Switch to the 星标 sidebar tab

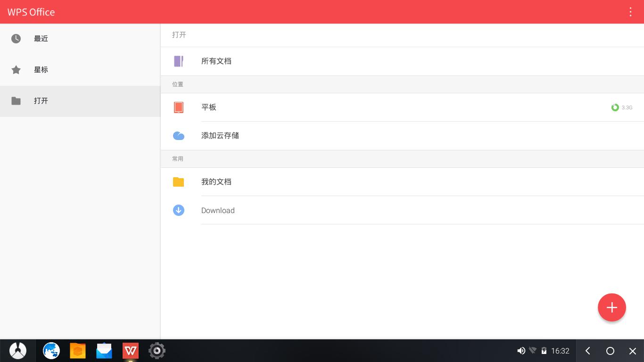tap(80, 70)
